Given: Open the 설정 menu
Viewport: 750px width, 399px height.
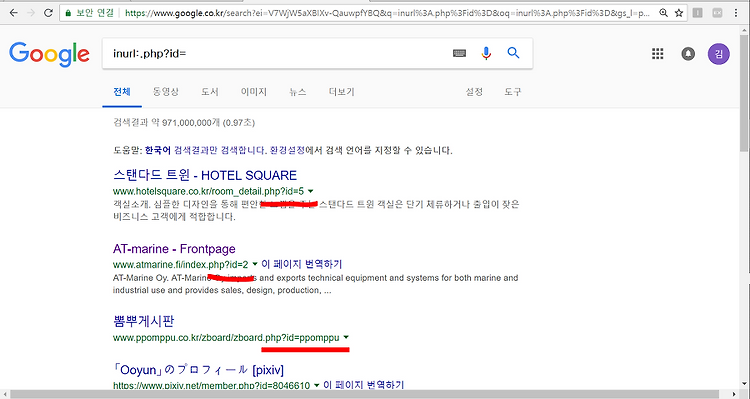Looking at the screenshot, I should pos(474,92).
